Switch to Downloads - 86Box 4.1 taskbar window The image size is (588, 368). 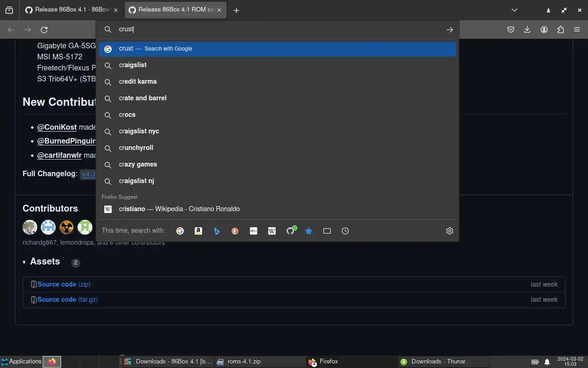coord(168,362)
